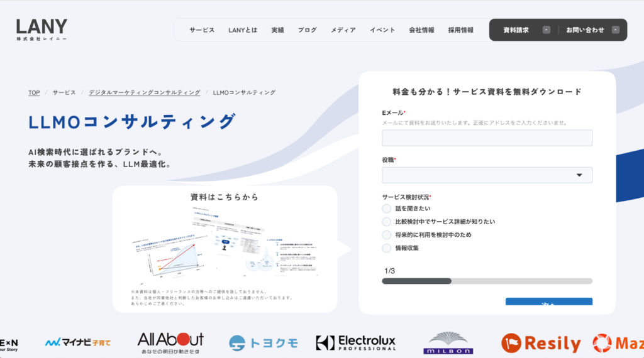The image size is (644, 358).
Task: Choose the 情報収集 radio button
Action: (387, 248)
